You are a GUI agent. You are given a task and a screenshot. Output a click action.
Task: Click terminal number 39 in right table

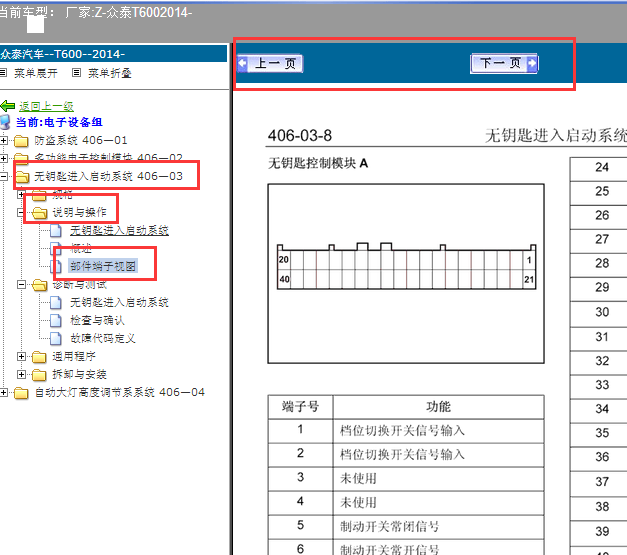(x=602, y=531)
